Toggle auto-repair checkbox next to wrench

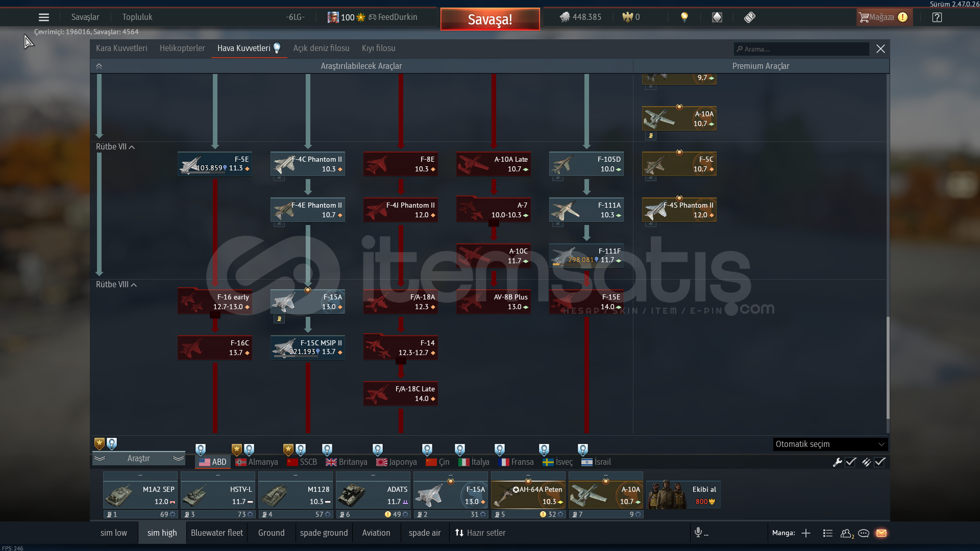pos(850,462)
